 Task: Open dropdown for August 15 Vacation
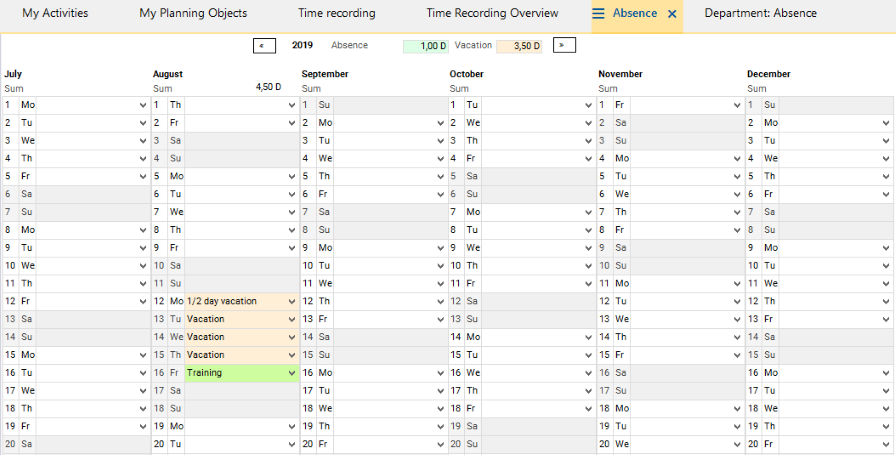[x=292, y=355]
